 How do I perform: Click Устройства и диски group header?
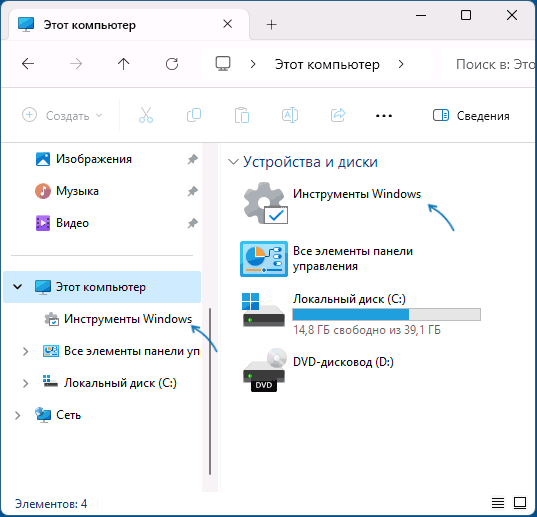310,162
